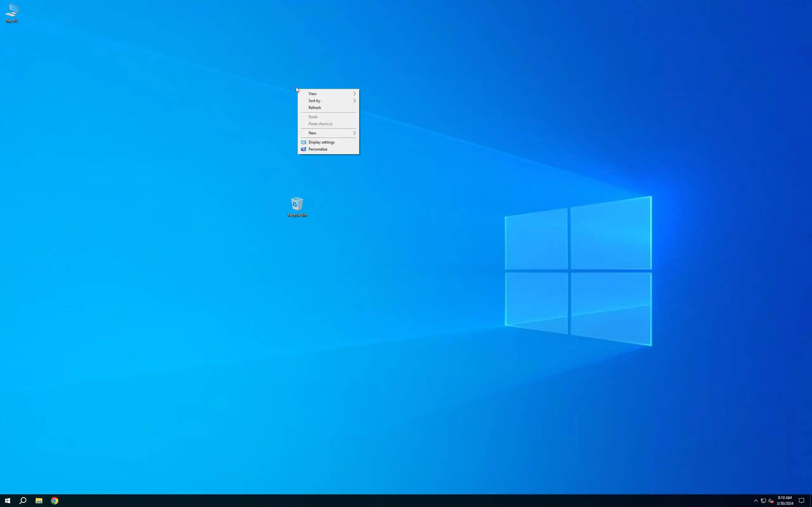Show hidden tray icons chevron
This screenshot has width=812, height=507.
click(756, 501)
